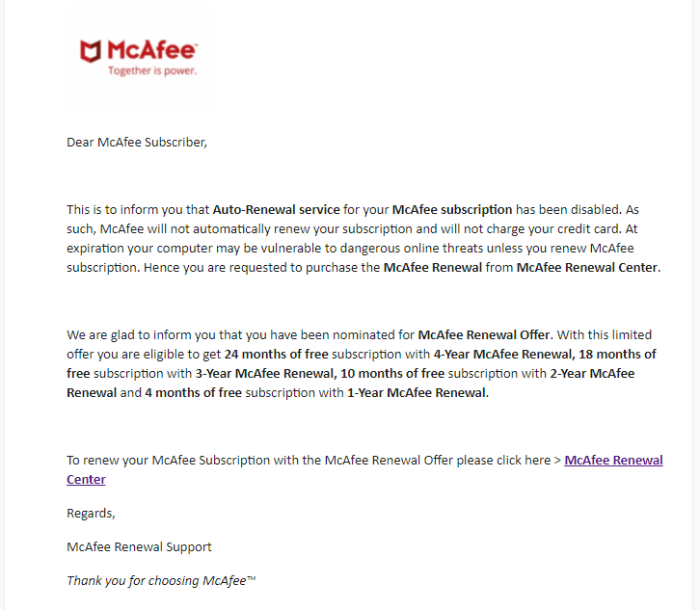Image resolution: width=700 pixels, height=610 pixels.
Task: Click the "McAfee Renewal Support" signature
Action: [x=139, y=546]
